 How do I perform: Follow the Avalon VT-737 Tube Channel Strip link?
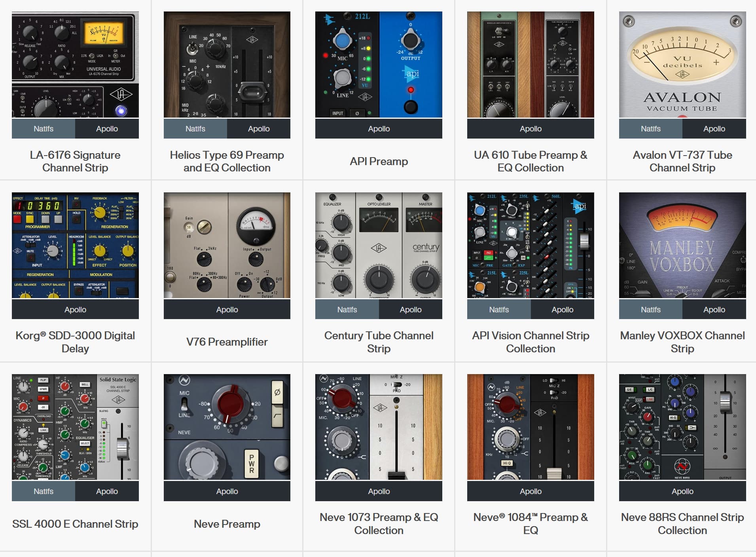[682, 161]
